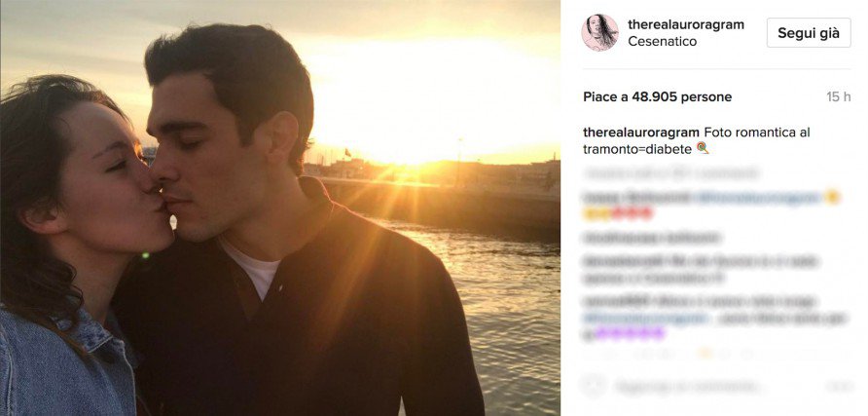Viewport: 868px width, 416px height.
Task: Open the Cesenatico location link
Action: click(663, 42)
